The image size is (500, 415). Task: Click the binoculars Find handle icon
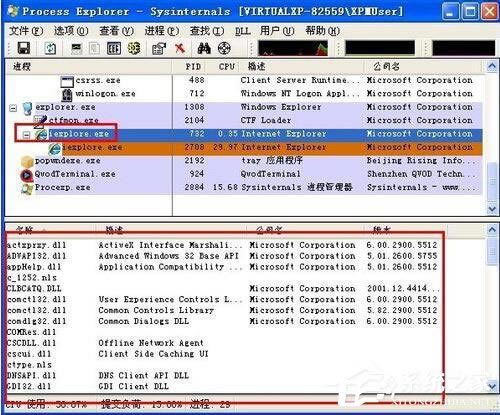pos(204,49)
